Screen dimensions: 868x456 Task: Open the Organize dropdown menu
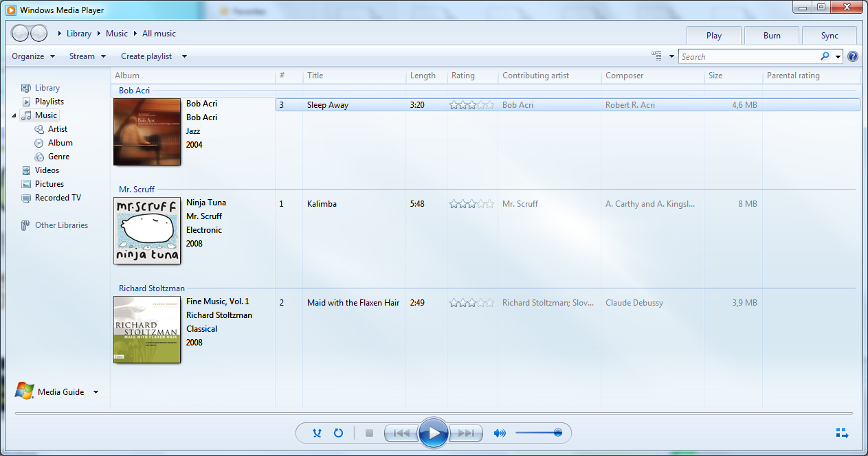tap(34, 56)
